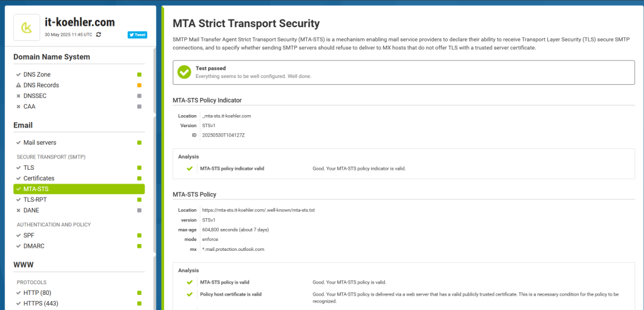
Task: Click the policy indicator valid checkmark
Action: coord(189,169)
